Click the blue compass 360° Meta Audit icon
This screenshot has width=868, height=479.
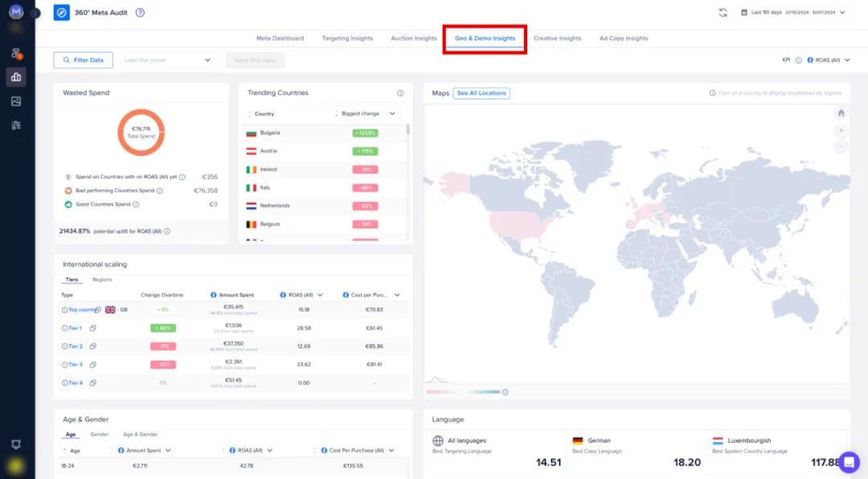click(x=61, y=12)
